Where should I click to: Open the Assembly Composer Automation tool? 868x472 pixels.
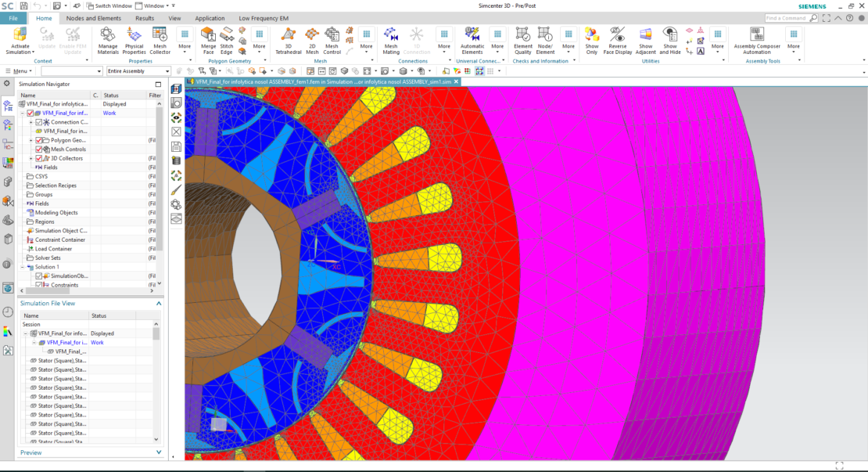[756, 41]
